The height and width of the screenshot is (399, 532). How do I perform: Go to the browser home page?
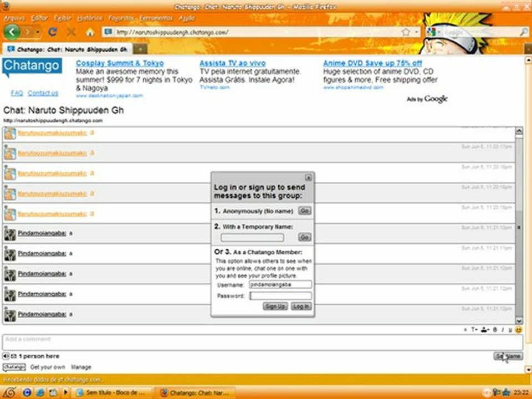tap(90, 33)
